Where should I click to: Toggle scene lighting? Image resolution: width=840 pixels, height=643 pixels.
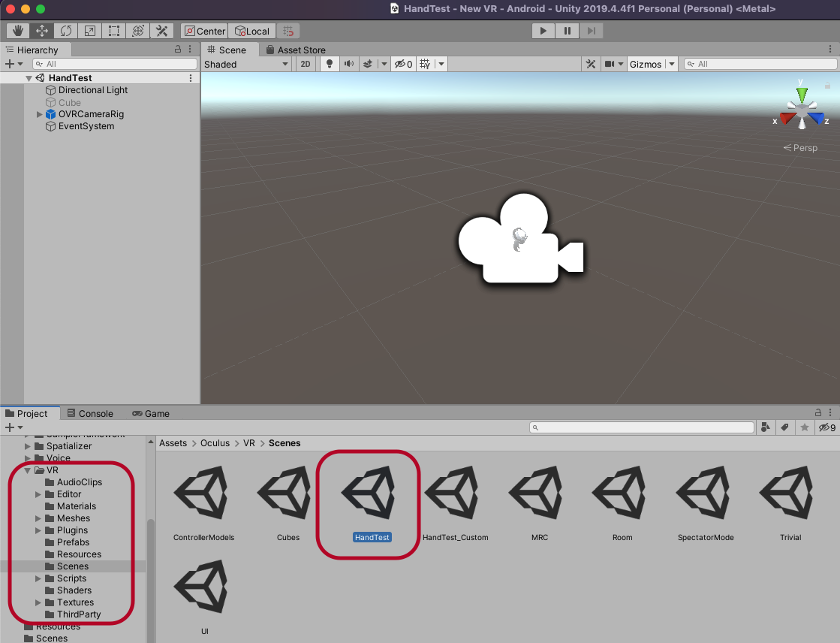[330, 65]
